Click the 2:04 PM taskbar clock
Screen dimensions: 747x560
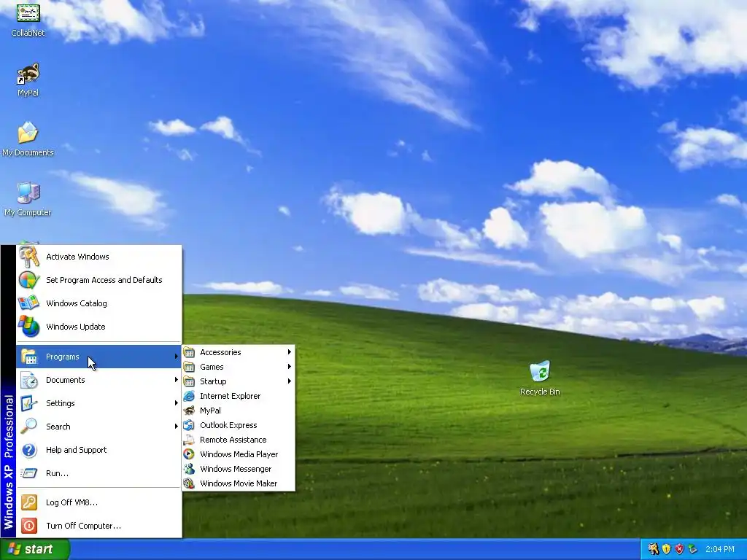point(720,549)
